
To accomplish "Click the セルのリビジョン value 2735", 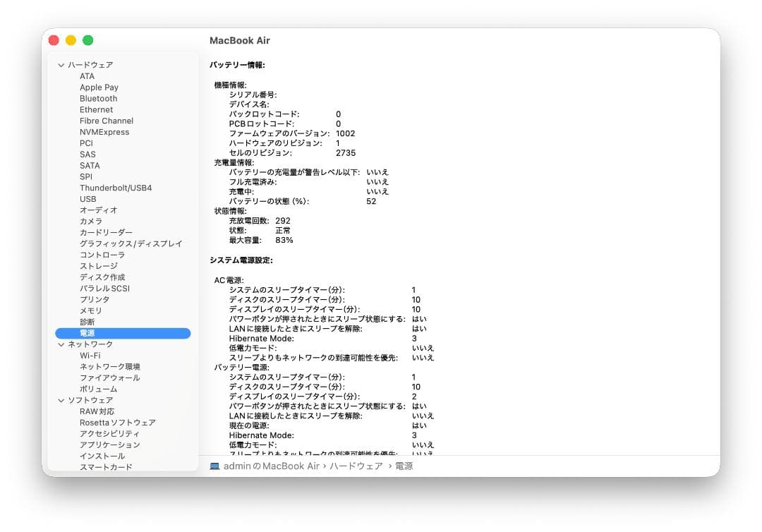I will click(346, 153).
